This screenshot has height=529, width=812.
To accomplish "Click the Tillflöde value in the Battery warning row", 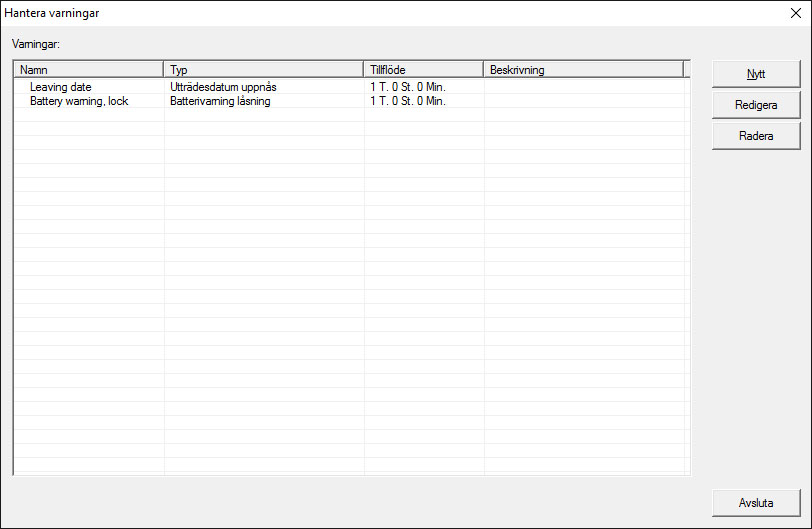I will pyautogui.click(x=407, y=101).
